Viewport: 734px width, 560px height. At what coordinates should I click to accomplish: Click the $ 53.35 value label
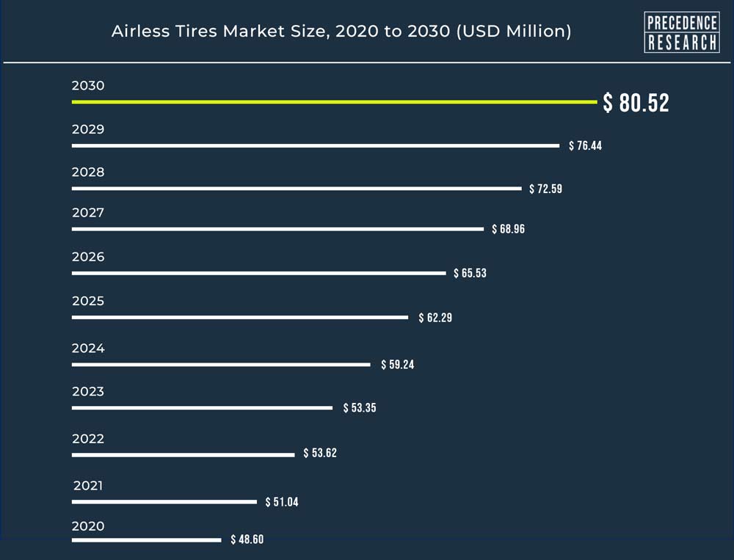(x=360, y=408)
